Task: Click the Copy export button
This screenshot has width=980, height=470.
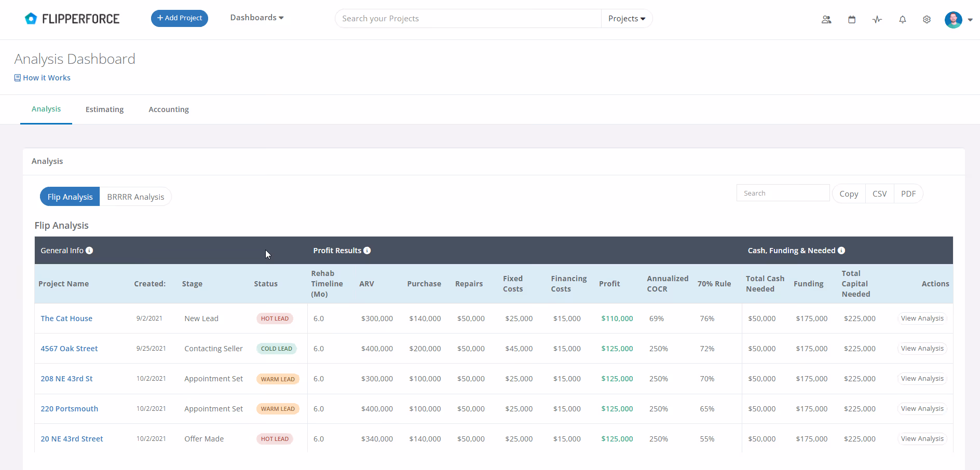Action: 849,193
